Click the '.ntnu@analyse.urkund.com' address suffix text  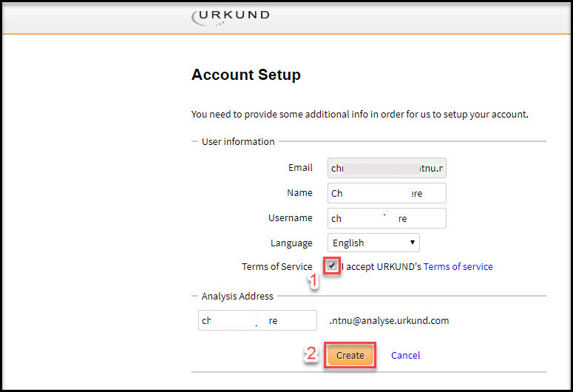tap(389, 321)
